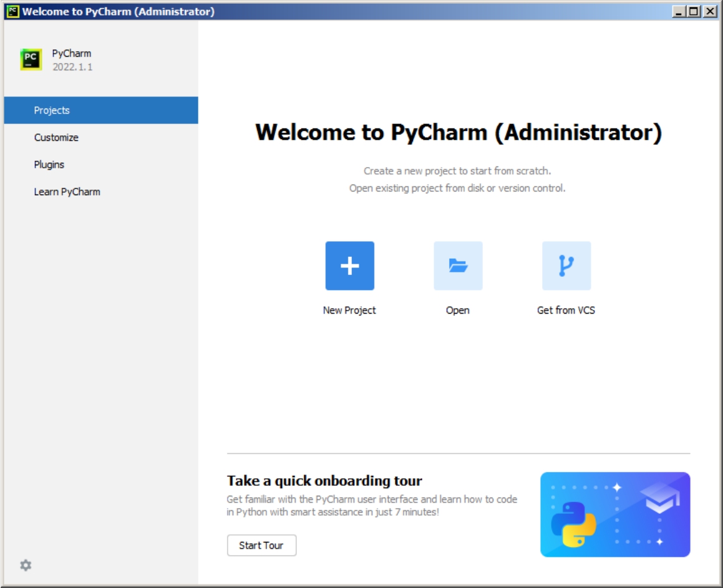Click the Open folder icon
Viewport: 723px width, 588px height.
[458, 266]
